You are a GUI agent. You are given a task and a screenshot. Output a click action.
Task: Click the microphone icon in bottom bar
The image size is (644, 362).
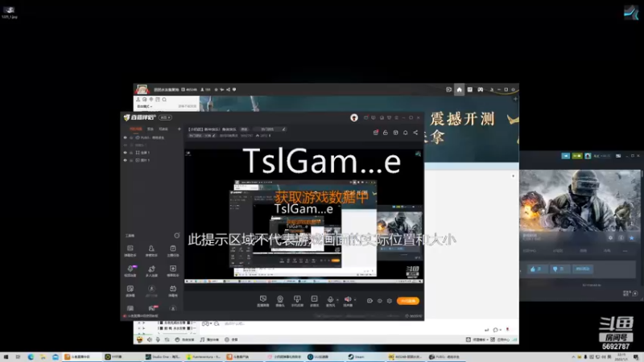(330, 300)
